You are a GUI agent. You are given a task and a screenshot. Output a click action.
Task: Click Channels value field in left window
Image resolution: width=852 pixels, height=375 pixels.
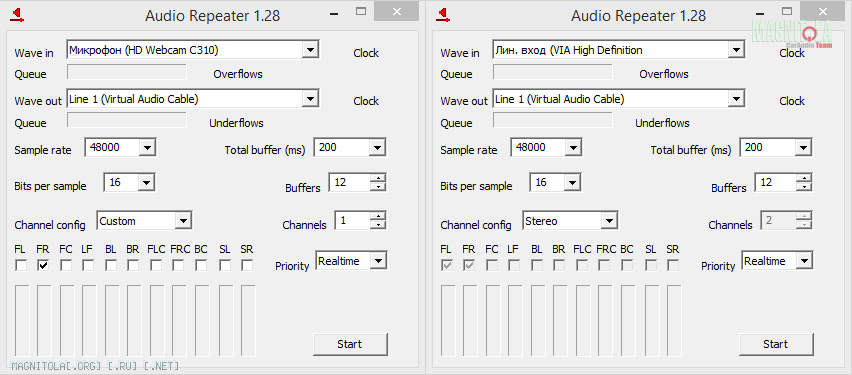click(x=353, y=221)
